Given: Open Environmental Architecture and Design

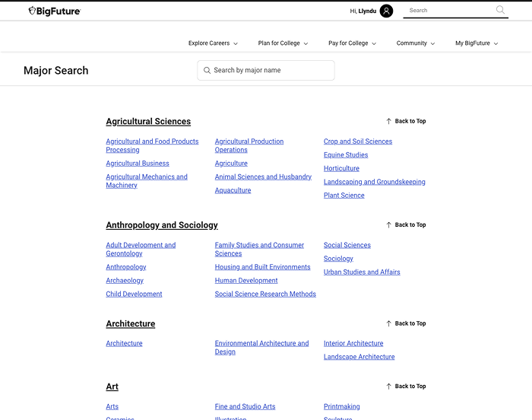Looking at the screenshot, I should point(261,348).
